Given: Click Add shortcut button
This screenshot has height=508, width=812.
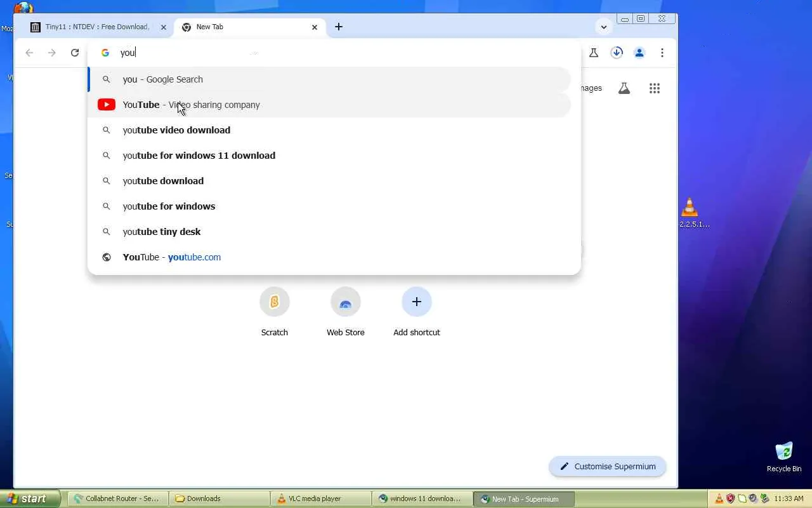Looking at the screenshot, I should [417, 311].
